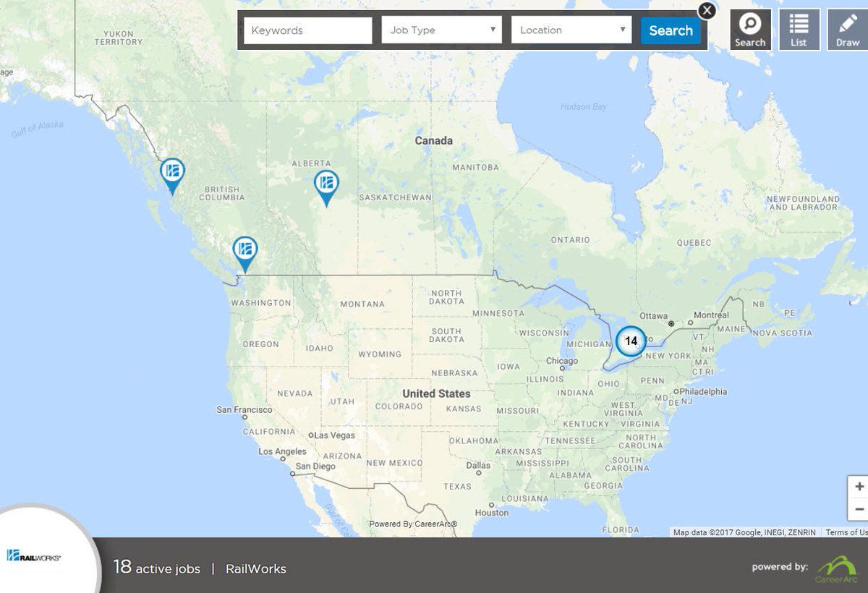Click the job pin near Vancouver
Image resolution: width=868 pixels, height=593 pixels.
coord(245,254)
